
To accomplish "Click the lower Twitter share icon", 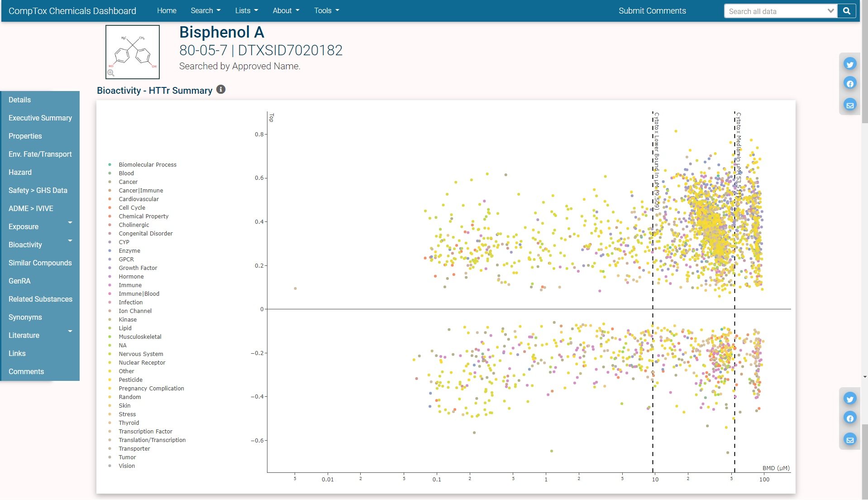I will 850,399.
